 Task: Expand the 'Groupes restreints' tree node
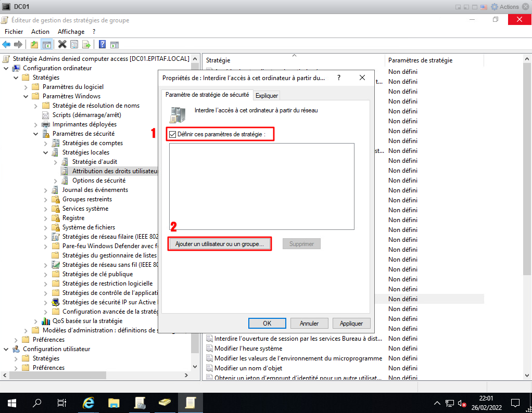click(x=46, y=199)
